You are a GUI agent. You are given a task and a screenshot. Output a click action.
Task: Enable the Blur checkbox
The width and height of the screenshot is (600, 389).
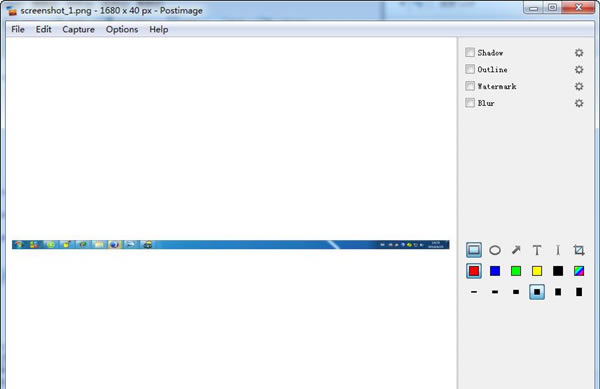[x=470, y=103]
